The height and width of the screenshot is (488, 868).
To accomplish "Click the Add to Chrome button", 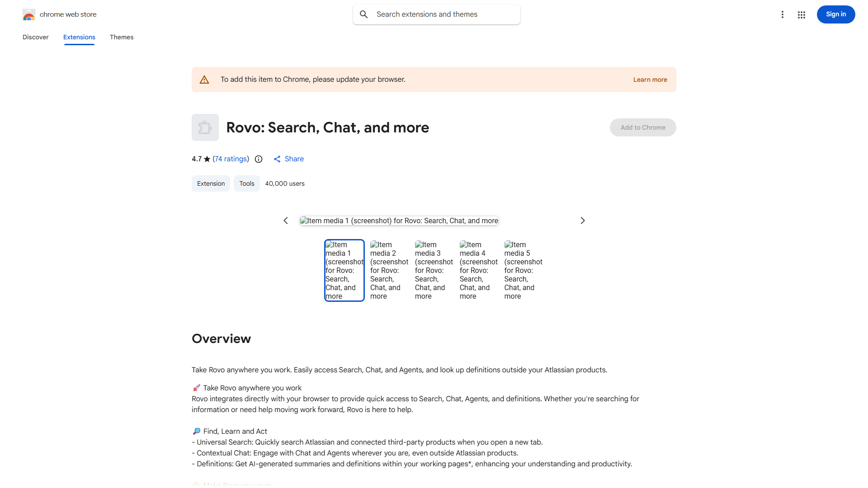I will click(x=642, y=127).
